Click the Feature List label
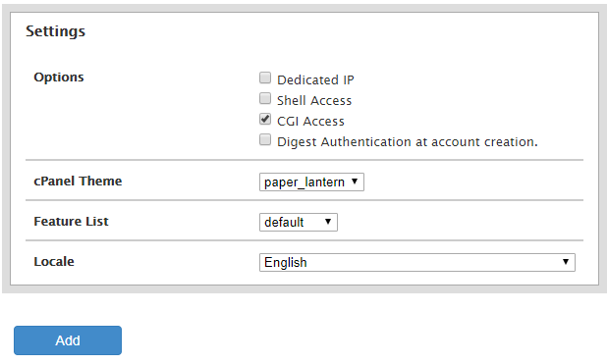The height and width of the screenshot is (364, 608). [x=72, y=222]
